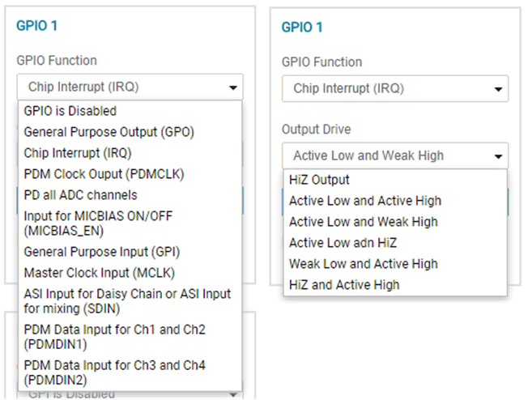
Task: Pick PDM Data Input for Ch1 and Ch2
Action: point(114,337)
